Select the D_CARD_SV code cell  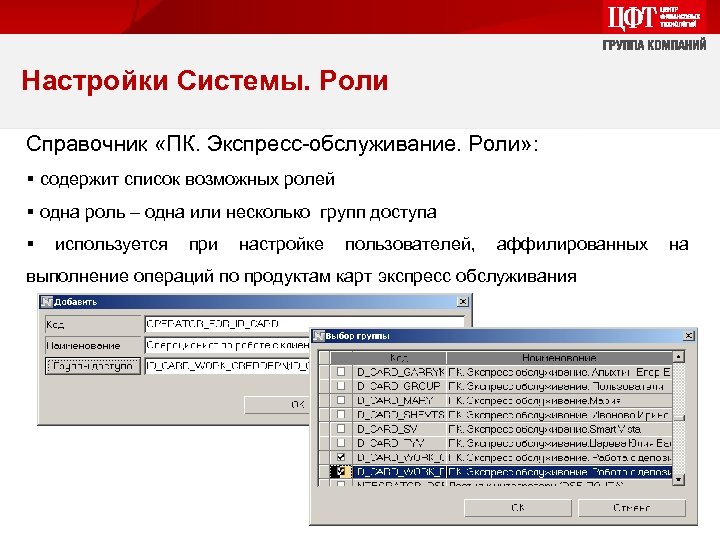399,429
